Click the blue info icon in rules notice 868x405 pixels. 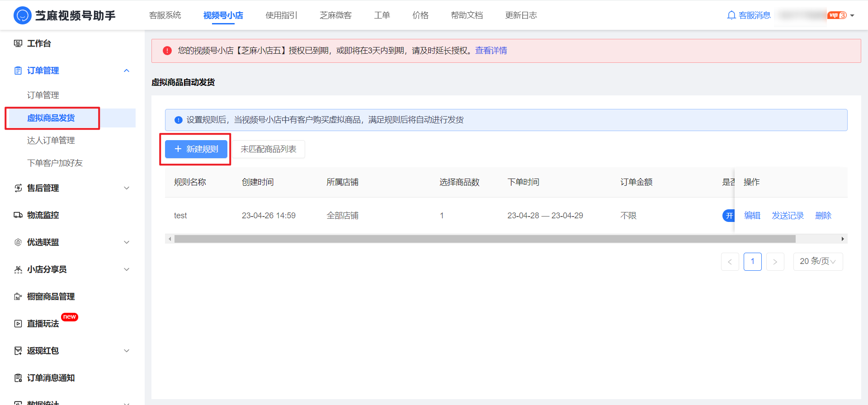pos(179,120)
